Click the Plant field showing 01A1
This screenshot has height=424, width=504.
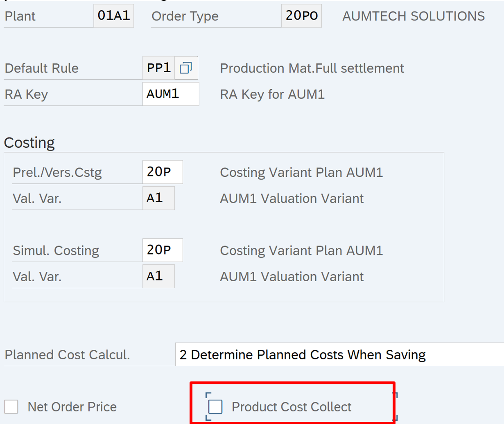click(113, 16)
